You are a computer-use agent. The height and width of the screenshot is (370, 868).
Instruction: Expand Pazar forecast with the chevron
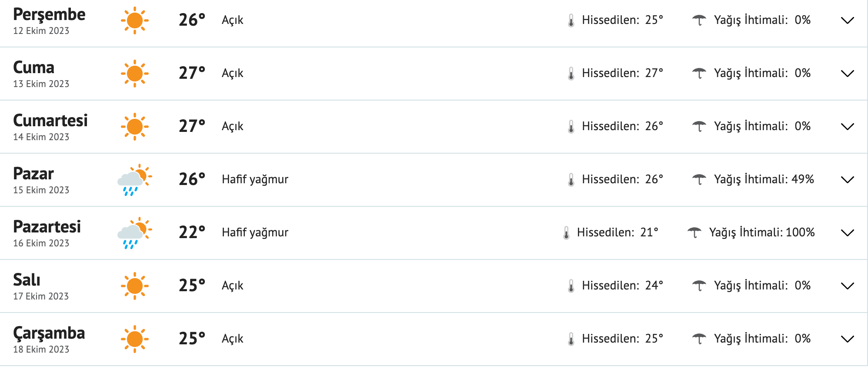848,180
